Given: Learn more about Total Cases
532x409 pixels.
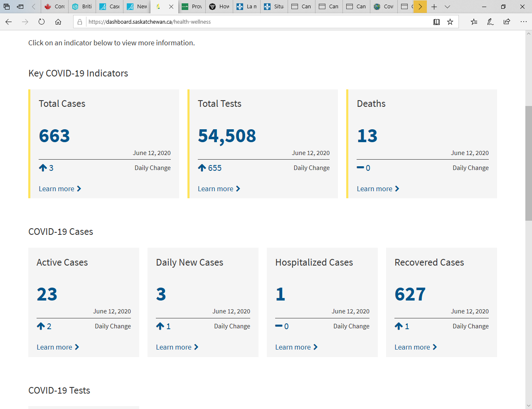Looking at the screenshot, I should 60,189.
